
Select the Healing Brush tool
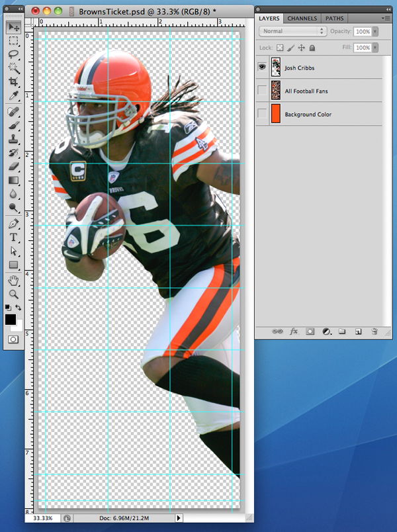click(14, 112)
